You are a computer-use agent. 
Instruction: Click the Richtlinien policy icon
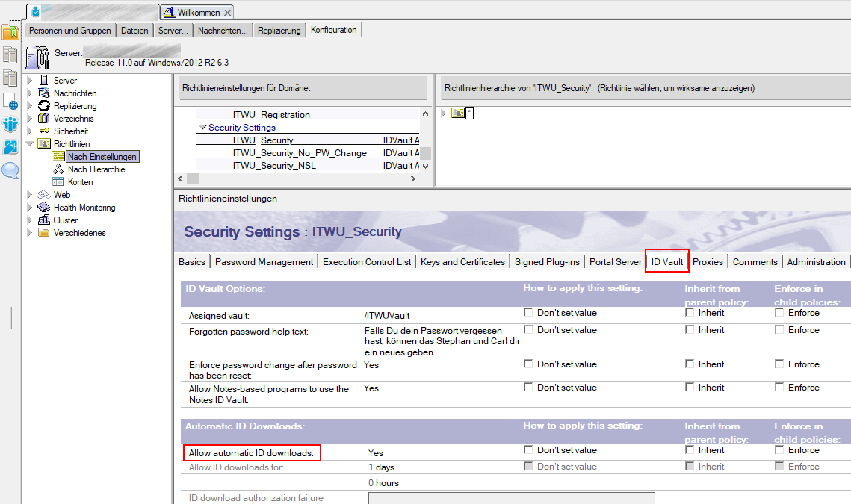(44, 144)
